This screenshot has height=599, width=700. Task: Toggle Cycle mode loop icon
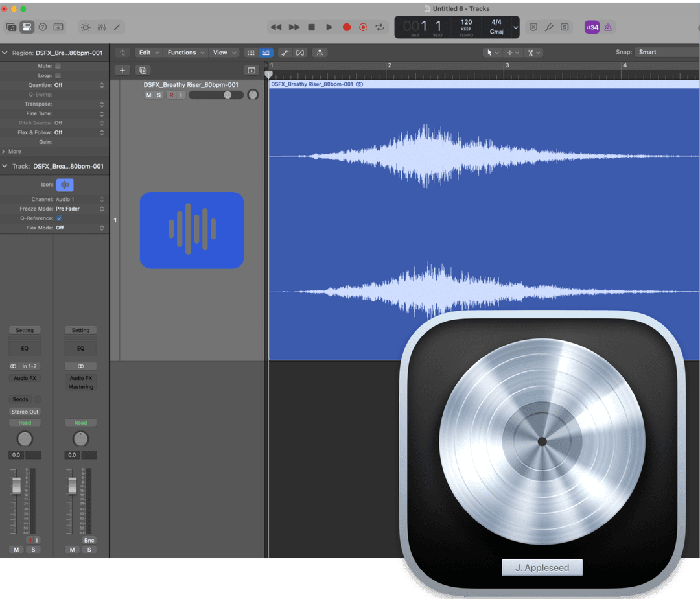click(380, 27)
